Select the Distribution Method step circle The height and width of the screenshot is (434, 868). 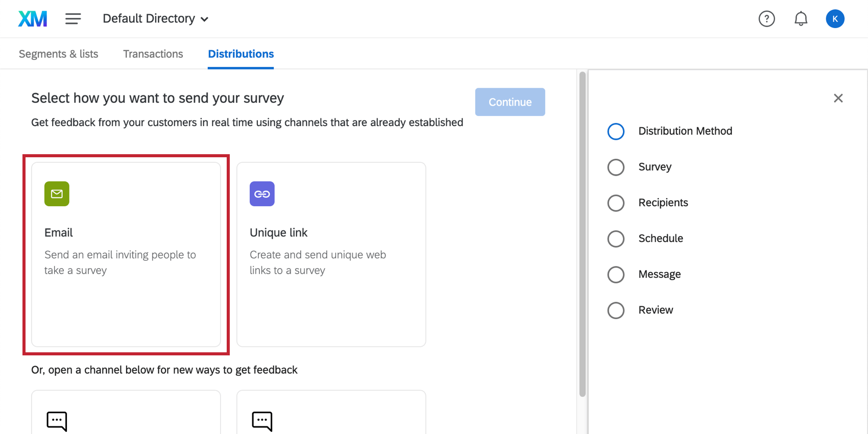pos(616,131)
